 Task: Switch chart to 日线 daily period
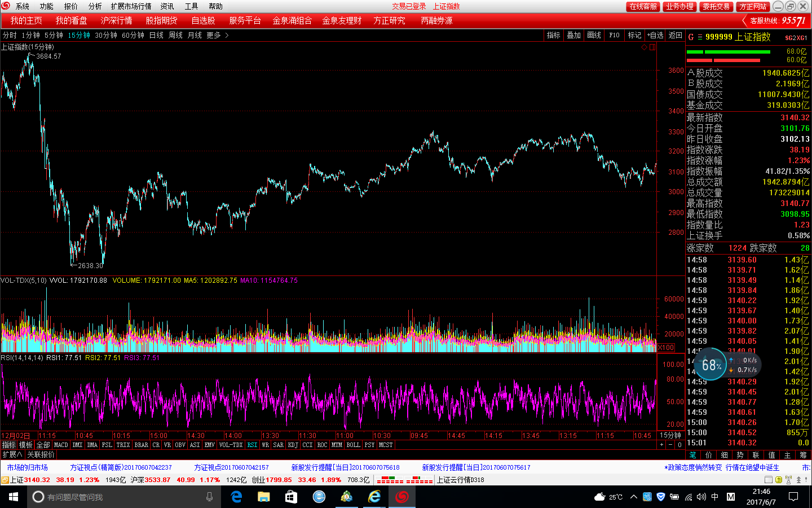[156, 35]
